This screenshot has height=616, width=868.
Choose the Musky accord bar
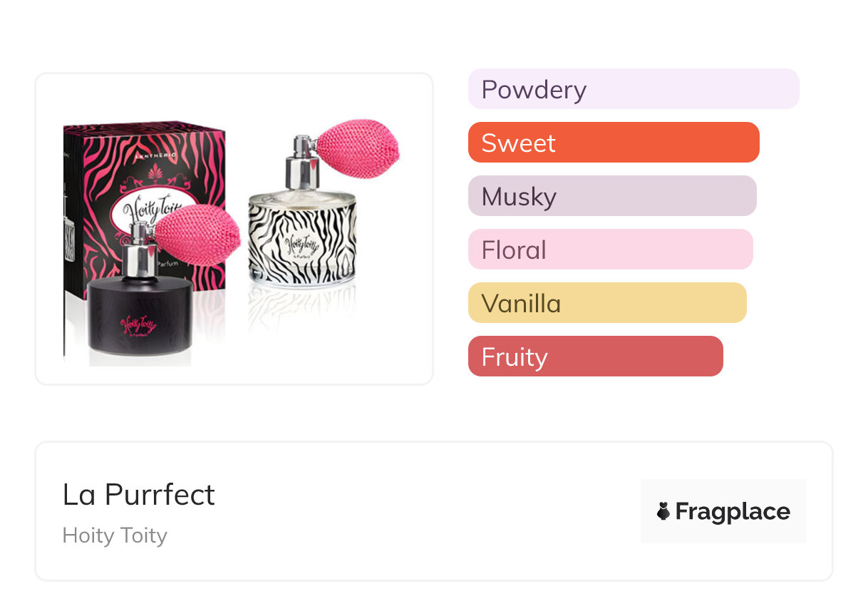pyautogui.click(x=611, y=196)
